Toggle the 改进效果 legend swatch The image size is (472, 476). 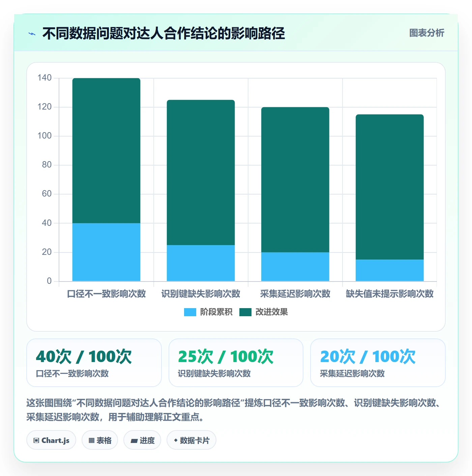pos(245,312)
